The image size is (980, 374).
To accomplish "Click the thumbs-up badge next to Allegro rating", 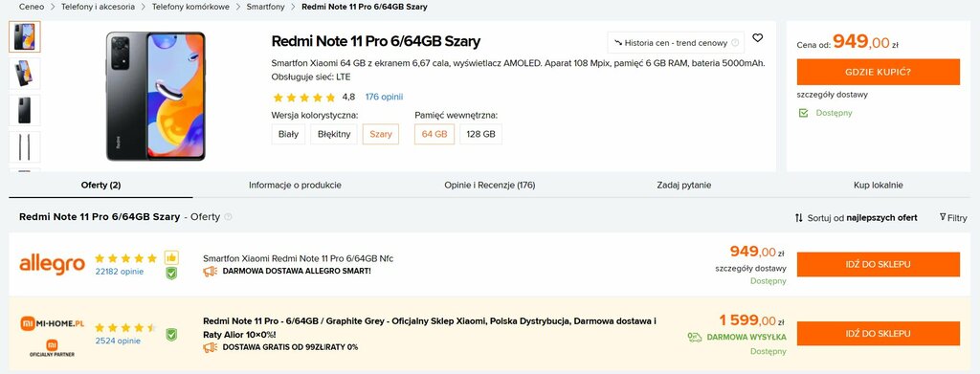I will 171,257.
